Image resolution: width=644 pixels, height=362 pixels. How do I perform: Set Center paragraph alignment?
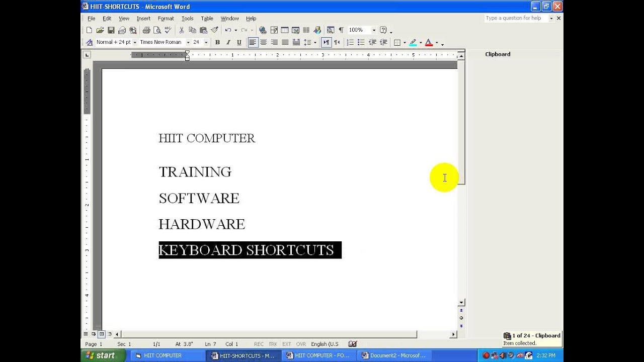(263, 42)
